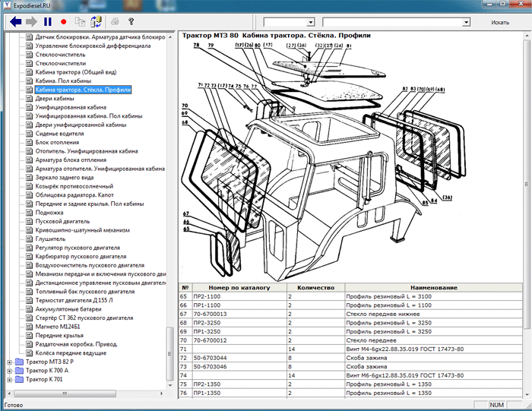Click the gray forward arrow button
Image resolution: width=532 pixels, height=411 pixels.
[31, 22]
